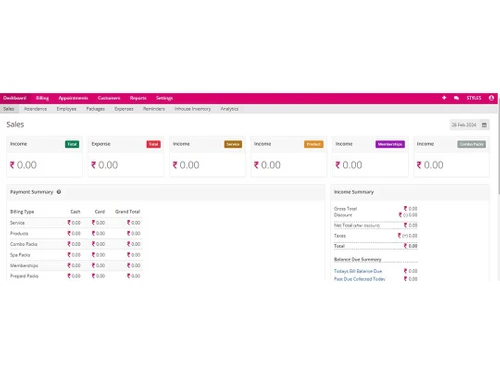This screenshot has width=500, height=375.
Task: Click the Spa Packs row label
Action: (20, 255)
